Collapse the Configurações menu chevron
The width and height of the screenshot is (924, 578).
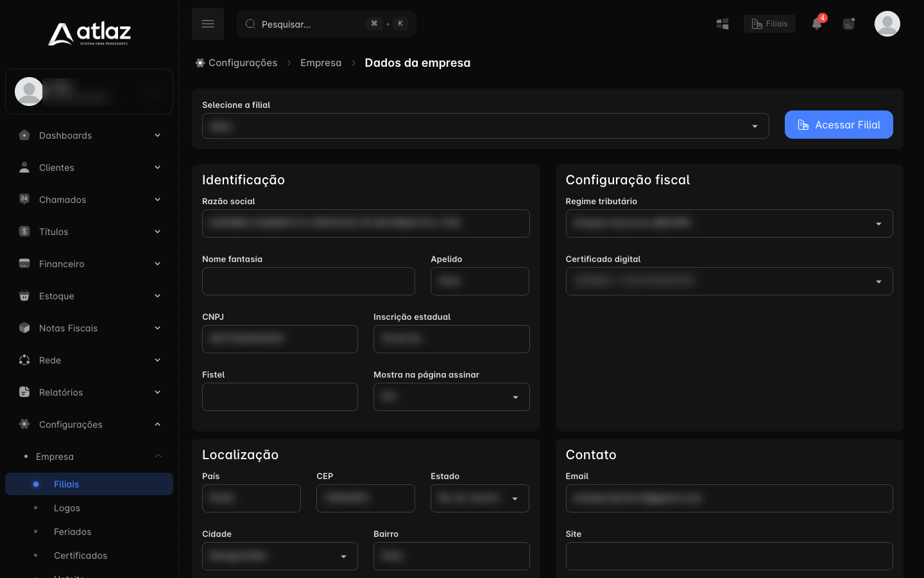(157, 425)
